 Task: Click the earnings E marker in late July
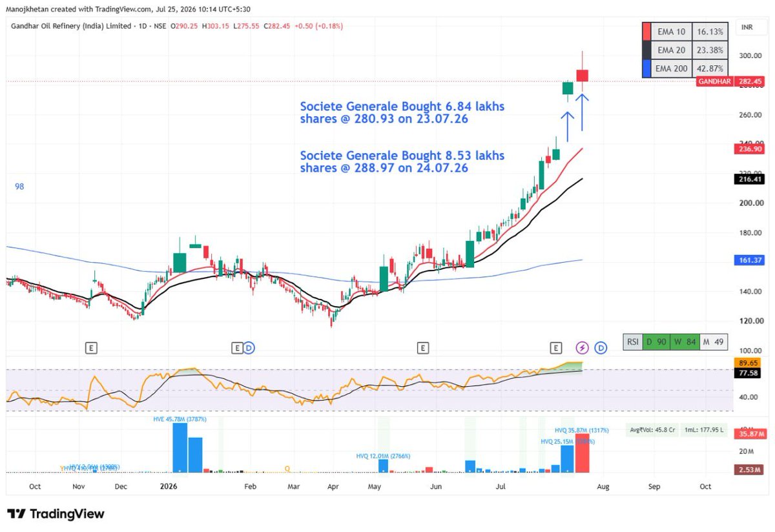pos(555,348)
